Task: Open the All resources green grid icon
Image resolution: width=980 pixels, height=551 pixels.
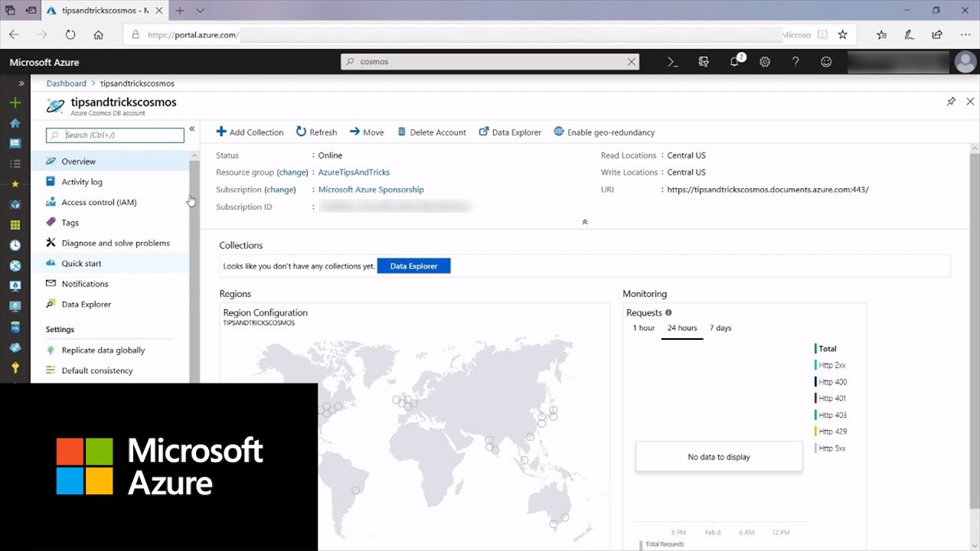Action: 15,225
